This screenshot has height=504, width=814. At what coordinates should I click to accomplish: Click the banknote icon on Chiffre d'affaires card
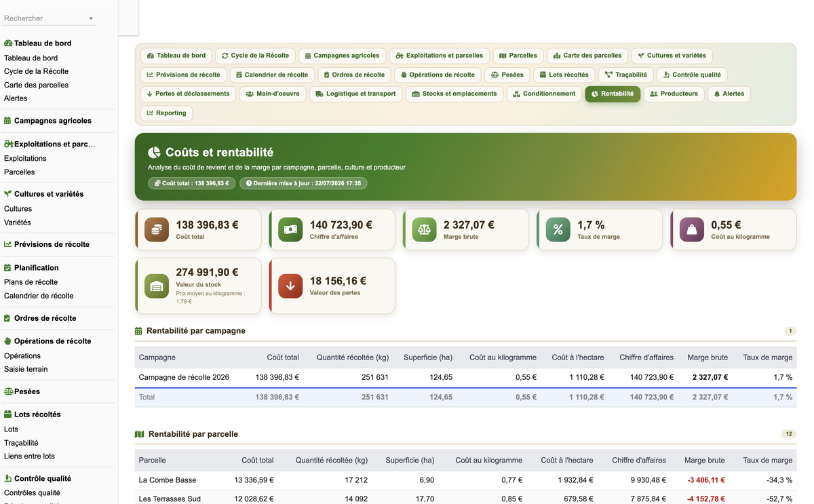point(290,230)
